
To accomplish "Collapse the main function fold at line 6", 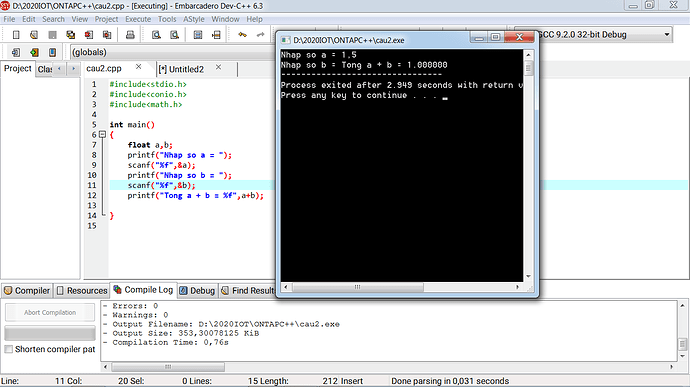I will tap(102, 135).
